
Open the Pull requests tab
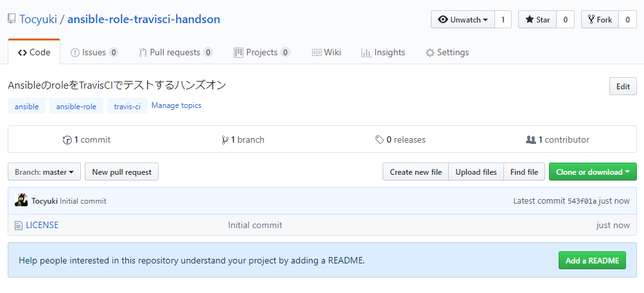[x=176, y=52]
